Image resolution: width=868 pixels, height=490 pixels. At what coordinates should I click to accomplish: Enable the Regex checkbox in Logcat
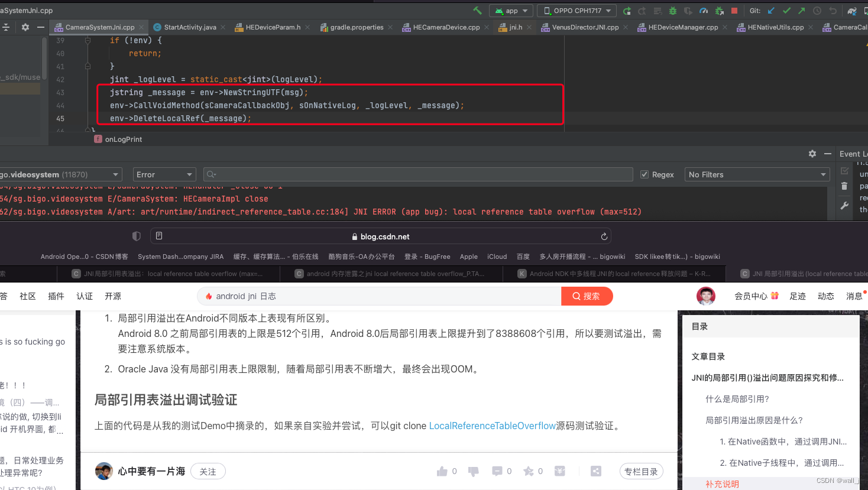click(644, 174)
